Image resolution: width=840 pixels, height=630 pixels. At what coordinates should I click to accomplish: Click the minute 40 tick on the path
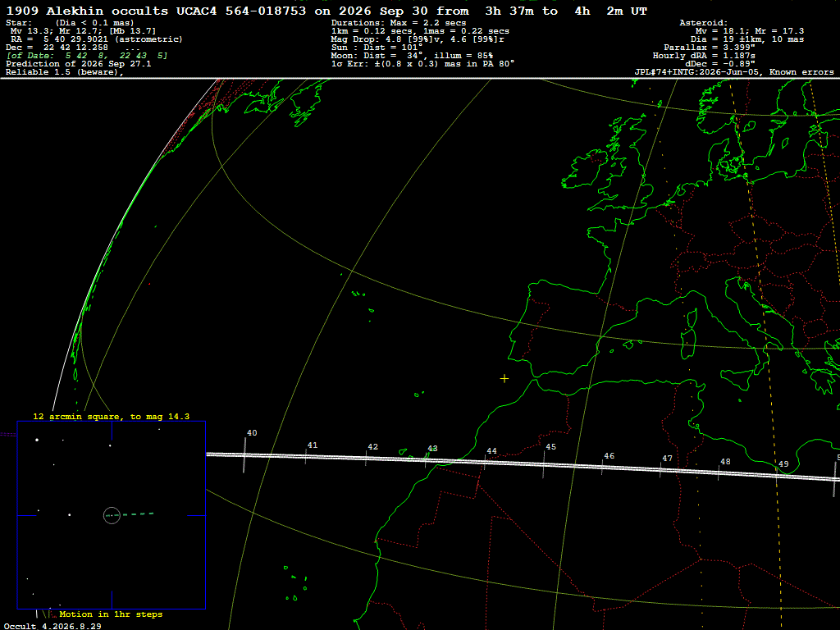point(244,454)
